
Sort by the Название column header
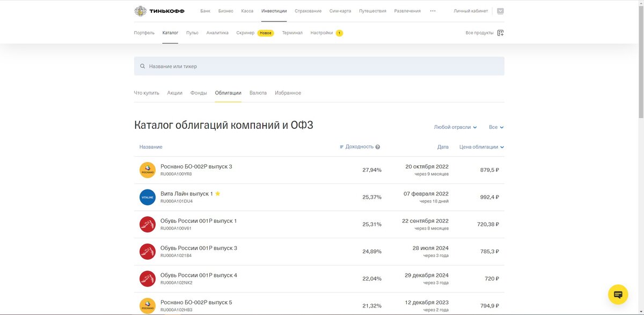[151, 147]
